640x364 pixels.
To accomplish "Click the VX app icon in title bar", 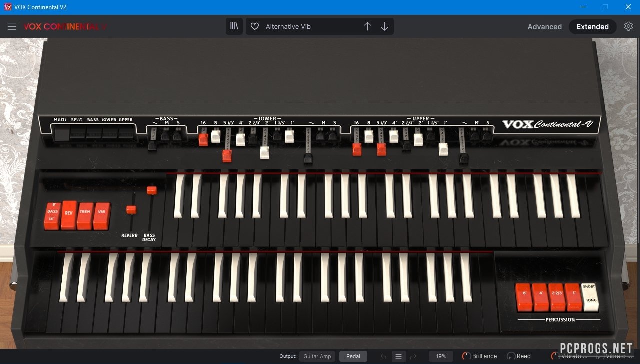I will click(8, 7).
